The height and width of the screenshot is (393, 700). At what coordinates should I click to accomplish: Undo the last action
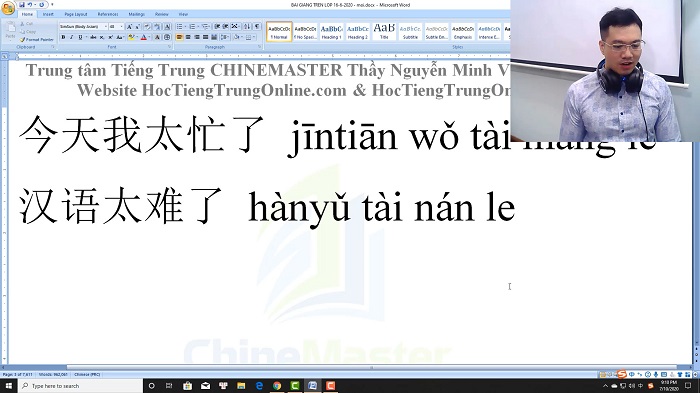pos(30,5)
